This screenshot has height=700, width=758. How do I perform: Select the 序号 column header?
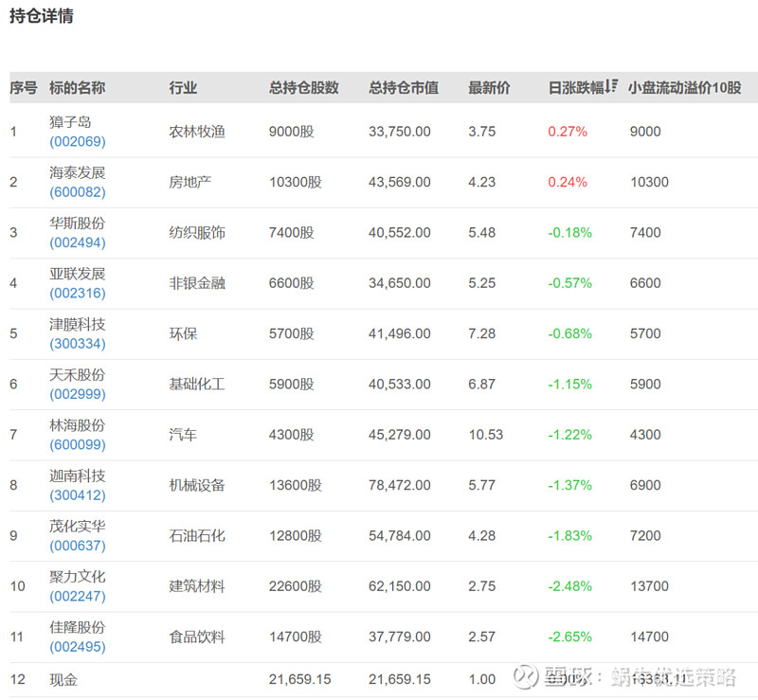[x=23, y=88]
